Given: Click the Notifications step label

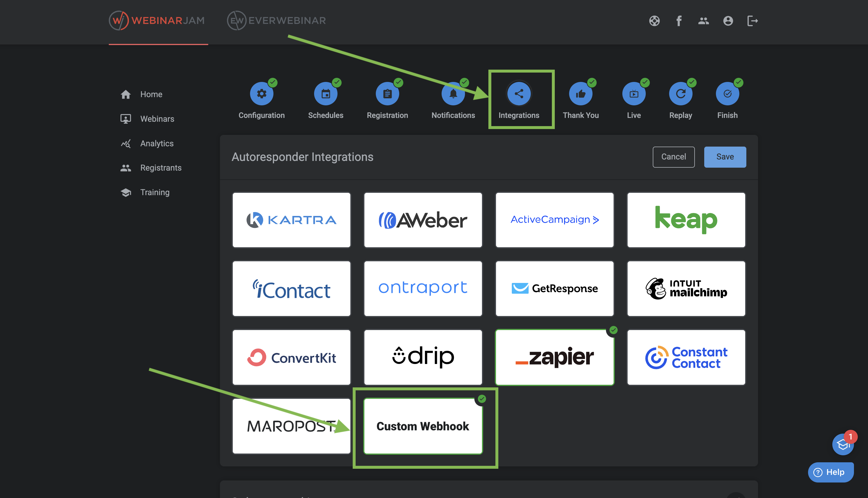Looking at the screenshot, I should tap(453, 116).
